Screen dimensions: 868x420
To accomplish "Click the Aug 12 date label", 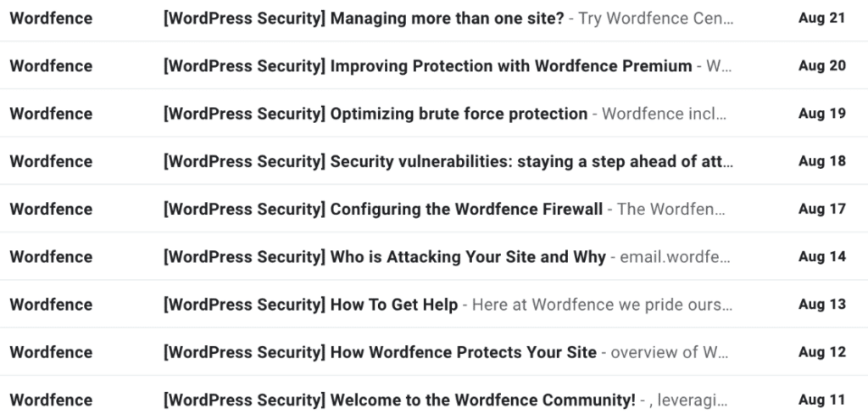I will click(821, 352).
